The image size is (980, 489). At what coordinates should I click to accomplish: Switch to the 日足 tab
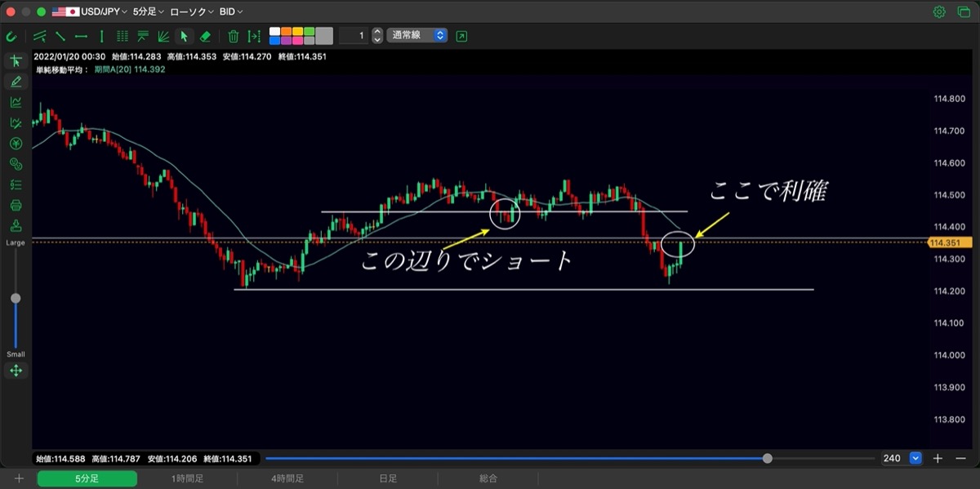pos(388,478)
